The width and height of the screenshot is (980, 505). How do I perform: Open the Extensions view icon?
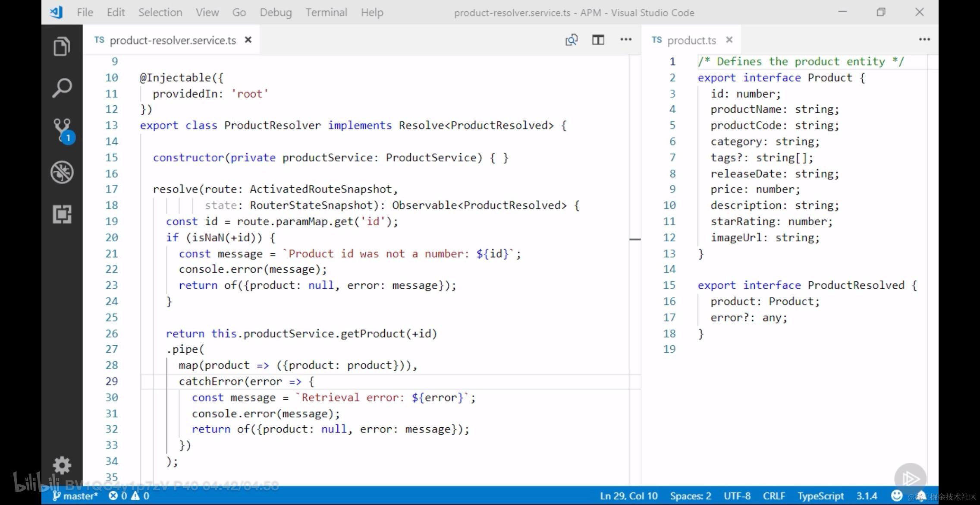62,214
